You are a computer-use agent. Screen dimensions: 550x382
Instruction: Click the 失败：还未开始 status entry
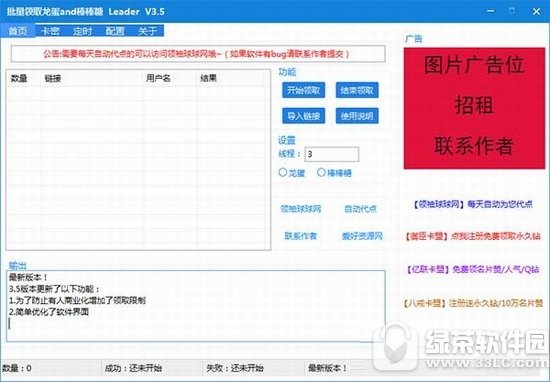[x=235, y=368]
